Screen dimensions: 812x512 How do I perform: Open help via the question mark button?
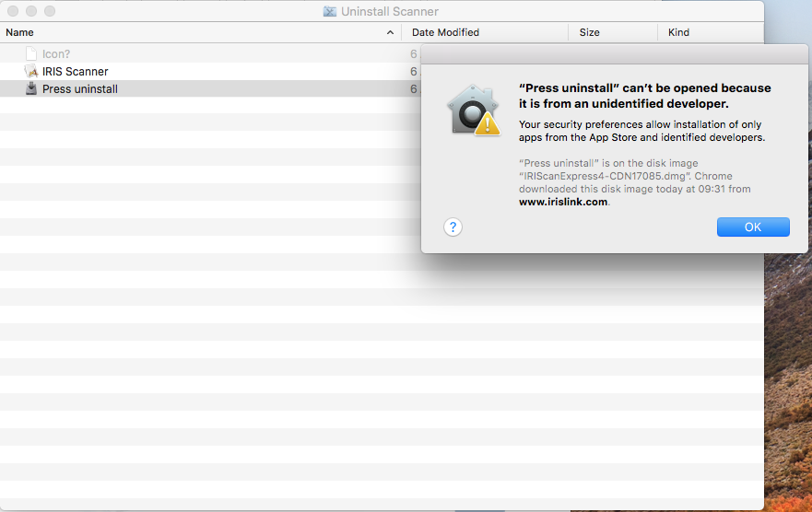[x=453, y=227]
